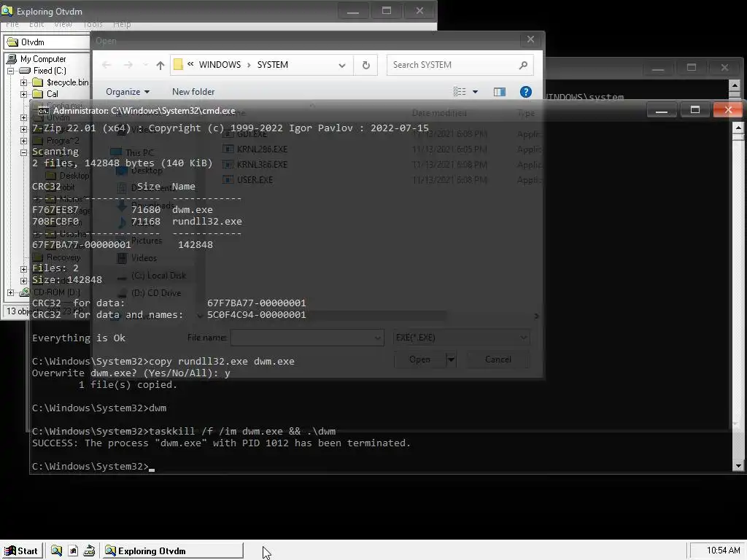Expand the Progra~2 folder node
The width and height of the screenshot is (747, 560).
[23, 141]
